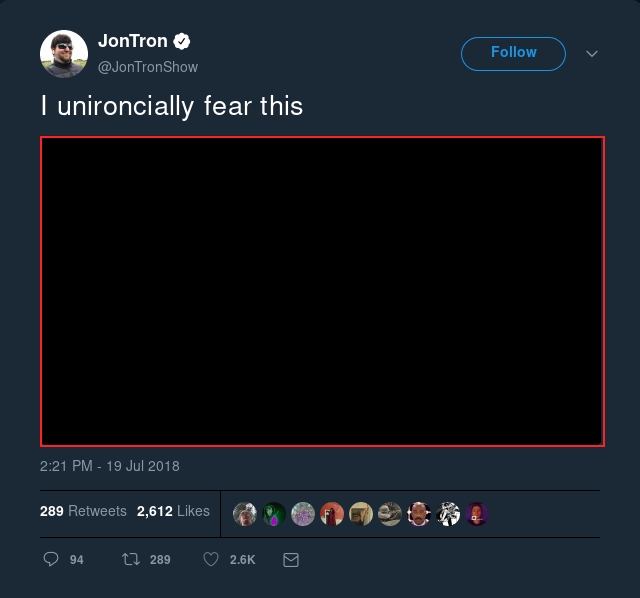Open direct message envelope icon

tap(291, 560)
